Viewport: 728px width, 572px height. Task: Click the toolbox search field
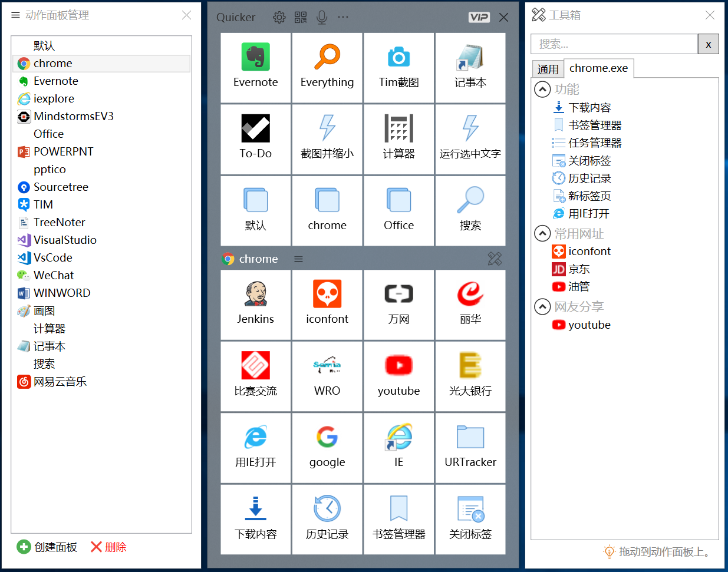coord(614,44)
